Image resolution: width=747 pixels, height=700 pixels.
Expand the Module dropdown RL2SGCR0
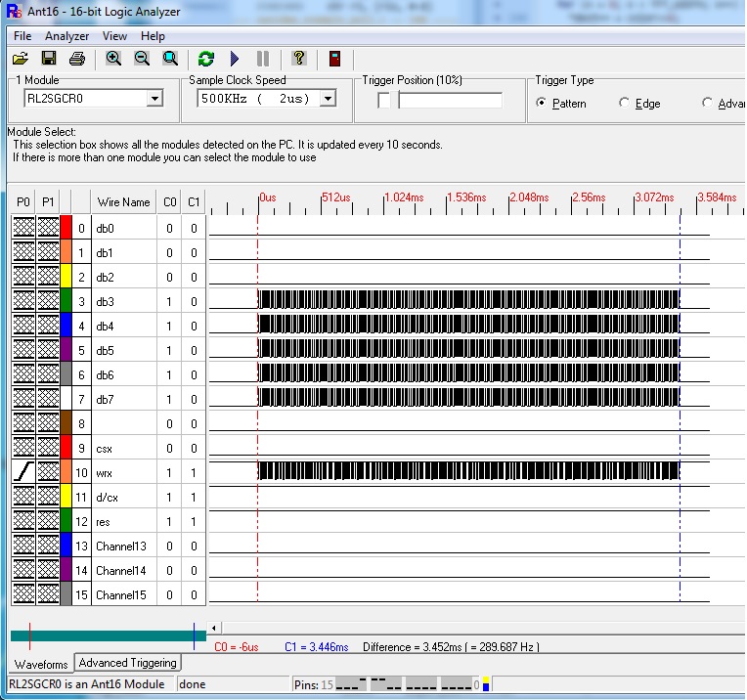point(154,99)
